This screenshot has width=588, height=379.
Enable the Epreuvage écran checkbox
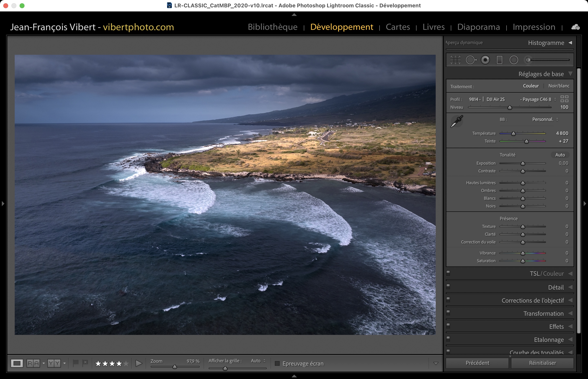pos(277,363)
